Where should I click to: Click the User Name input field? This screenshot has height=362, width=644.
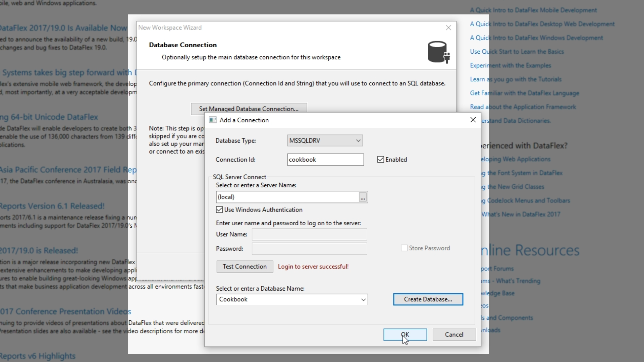point(309,234)
